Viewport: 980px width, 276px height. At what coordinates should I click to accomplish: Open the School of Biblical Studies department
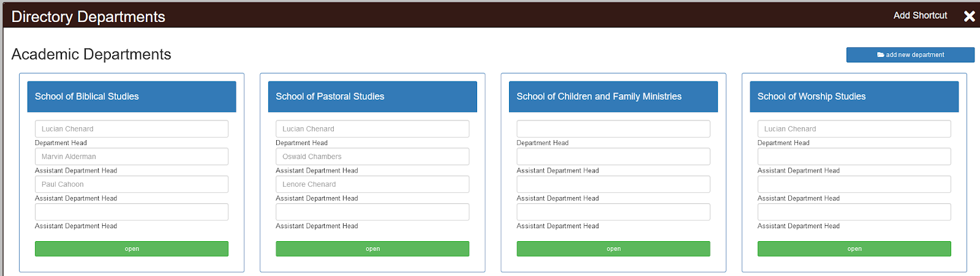coord(132,248)
